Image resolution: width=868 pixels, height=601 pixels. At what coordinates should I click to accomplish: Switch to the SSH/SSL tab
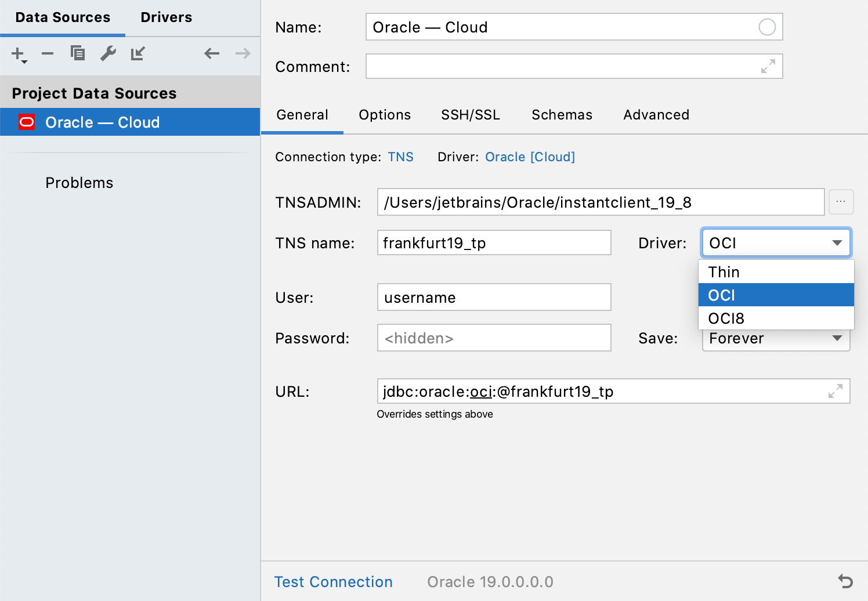[x=470, y=115]
